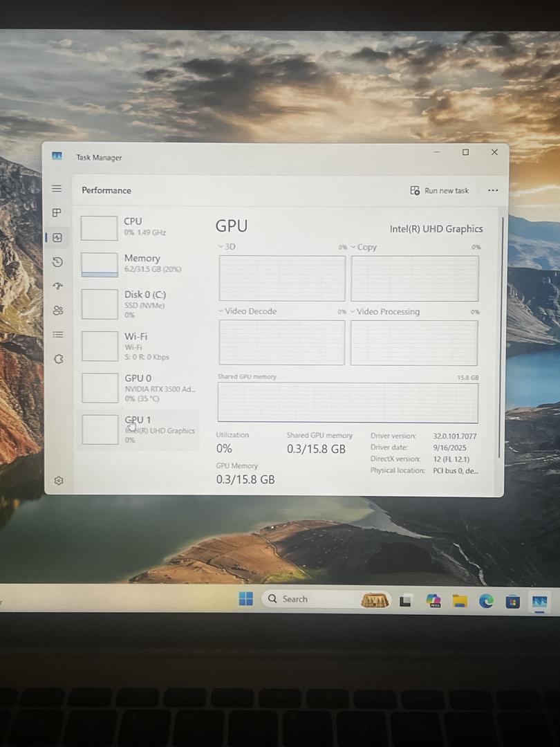This screenshot has height=747, width=560.
Task: Open the Users page icon
Action: (58, 311)
